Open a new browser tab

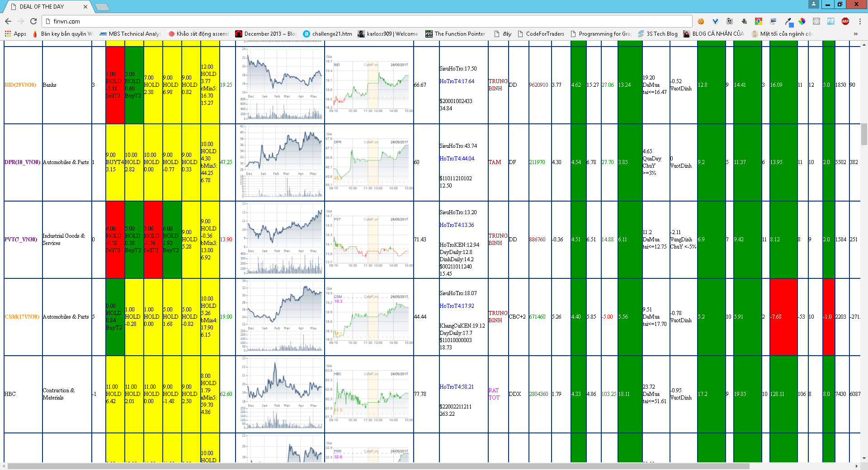click(x=102, y=7)
